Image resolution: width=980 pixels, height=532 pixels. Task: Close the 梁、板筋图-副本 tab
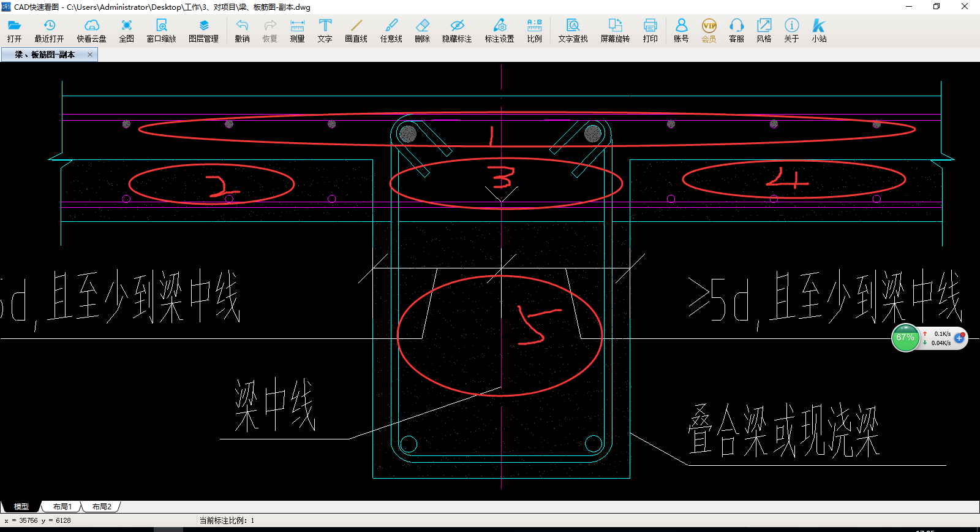click(90, 55)
